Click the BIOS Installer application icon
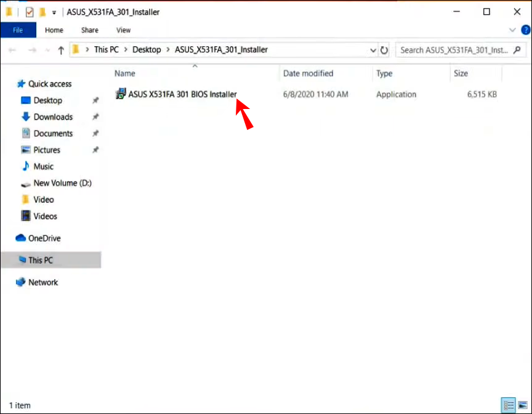The image size is (532, 414). (121, 94)
